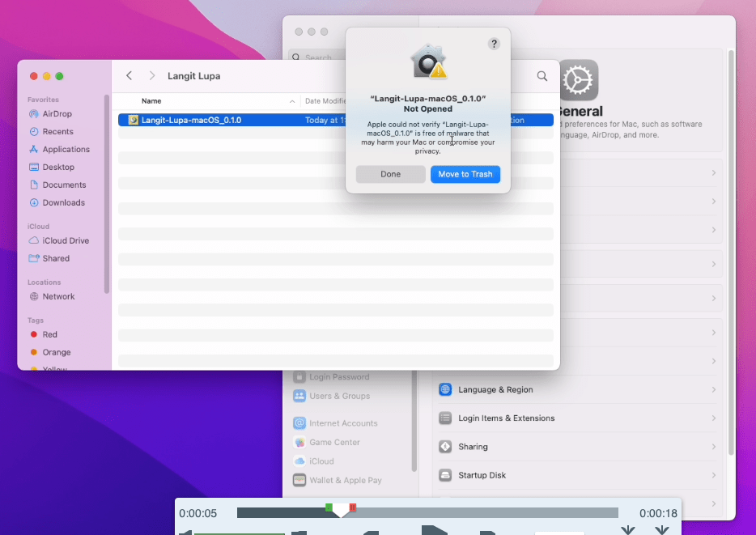Click the Move to Trash button
The image size is (756, 535).
(465, 174)
